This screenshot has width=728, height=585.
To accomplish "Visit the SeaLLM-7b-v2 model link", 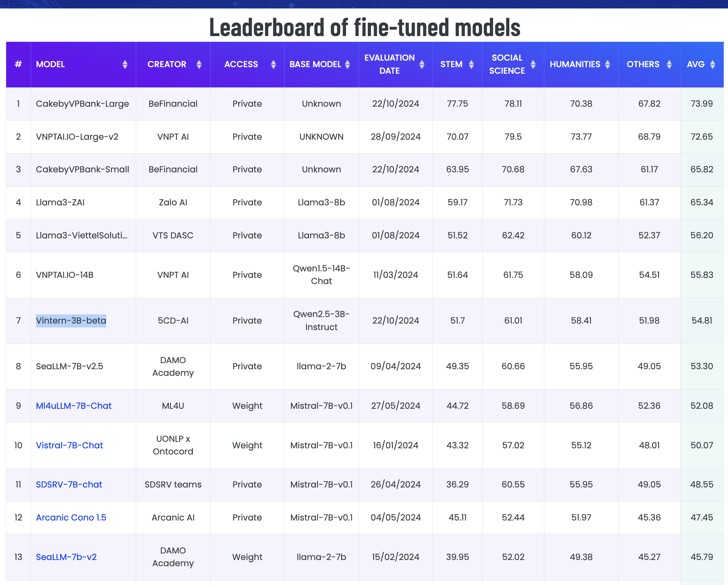I will [x=66, y=557].
